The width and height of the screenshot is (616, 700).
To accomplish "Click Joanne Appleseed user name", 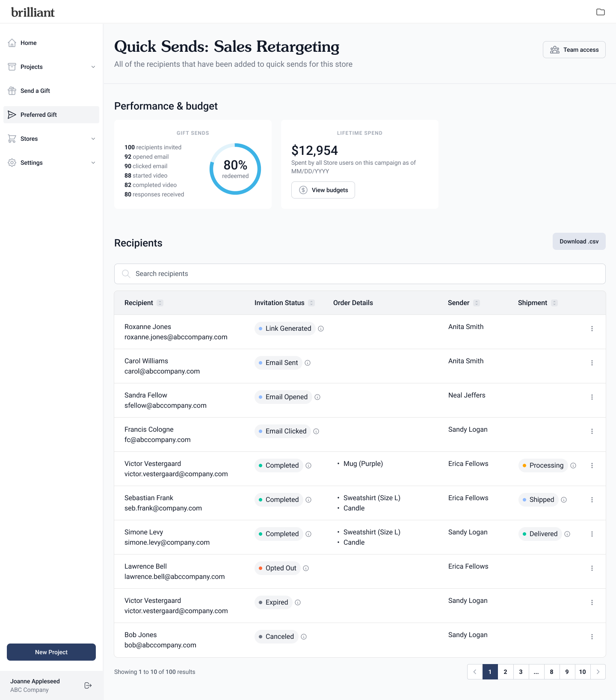I will (35, 681).
